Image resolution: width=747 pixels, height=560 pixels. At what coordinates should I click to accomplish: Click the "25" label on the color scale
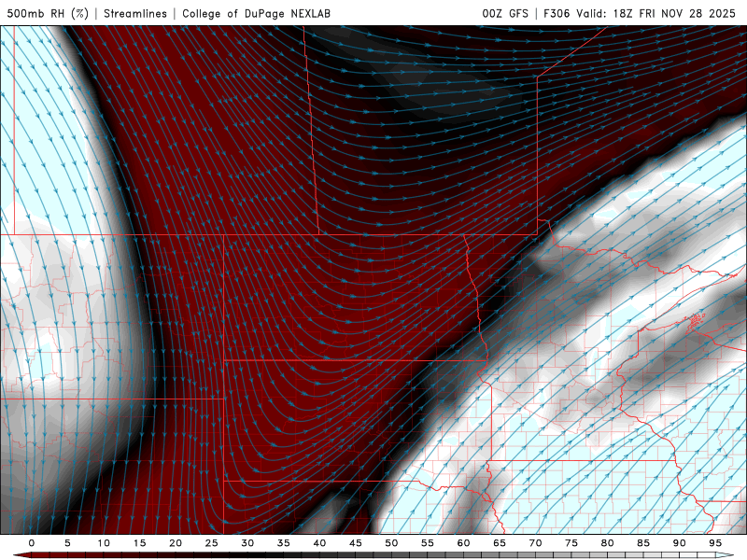point(212,543)
